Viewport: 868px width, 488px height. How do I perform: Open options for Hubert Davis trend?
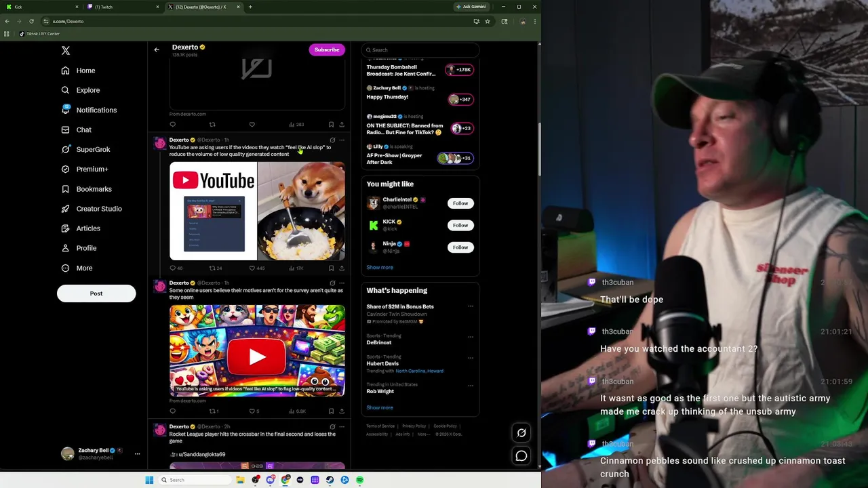click(x=471, y=358)
